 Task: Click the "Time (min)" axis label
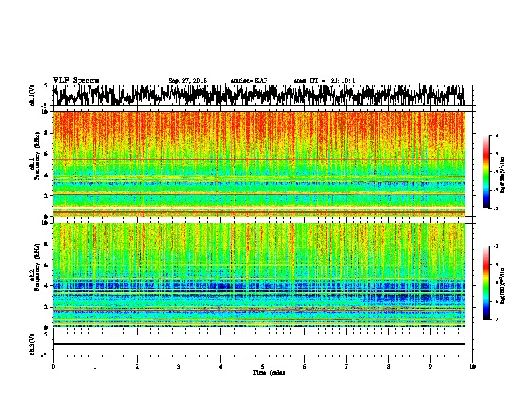click(269, 373)
